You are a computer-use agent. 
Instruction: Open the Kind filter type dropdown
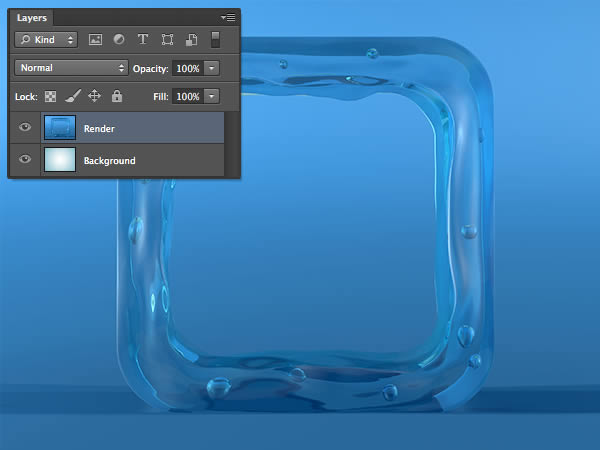point(46,39)
